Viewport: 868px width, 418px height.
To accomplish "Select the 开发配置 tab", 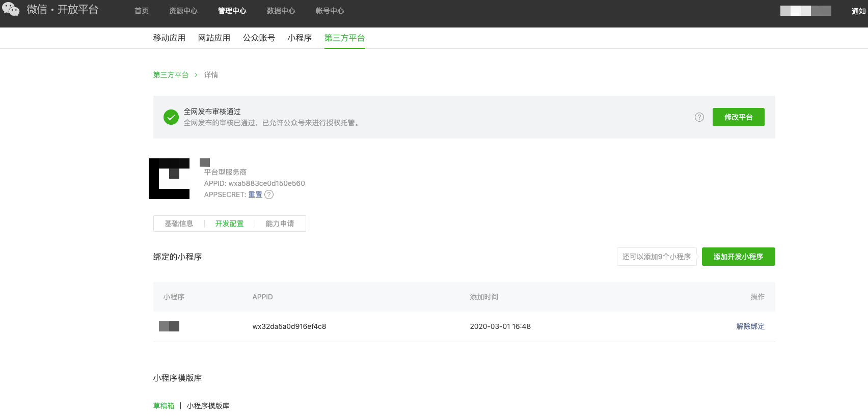I will coord(229,224).
